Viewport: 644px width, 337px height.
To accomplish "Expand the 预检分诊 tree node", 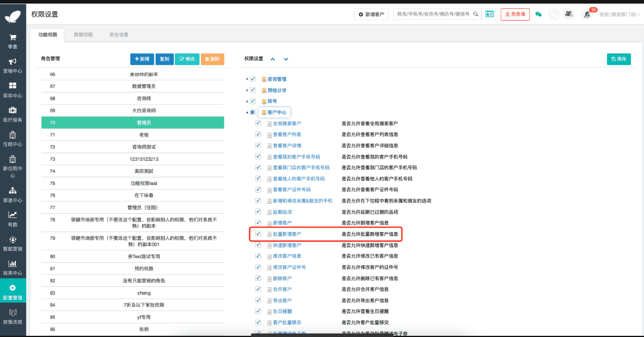I will (246, 90).
